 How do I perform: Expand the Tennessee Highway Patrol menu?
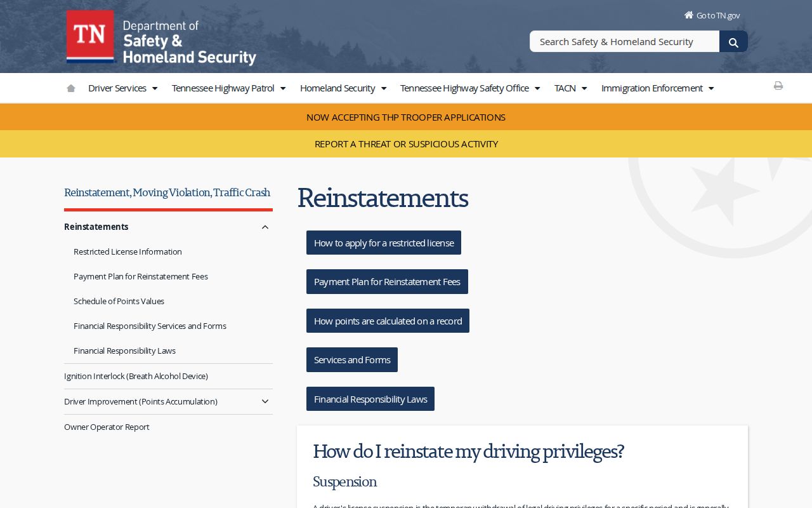[229, 88]
